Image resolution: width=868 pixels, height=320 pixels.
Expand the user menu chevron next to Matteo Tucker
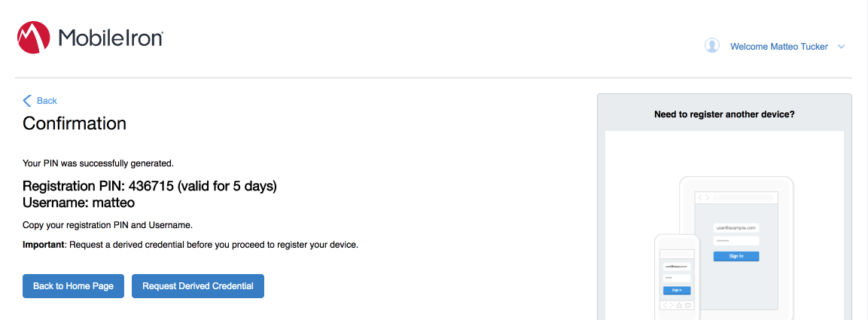pos(842,47)
